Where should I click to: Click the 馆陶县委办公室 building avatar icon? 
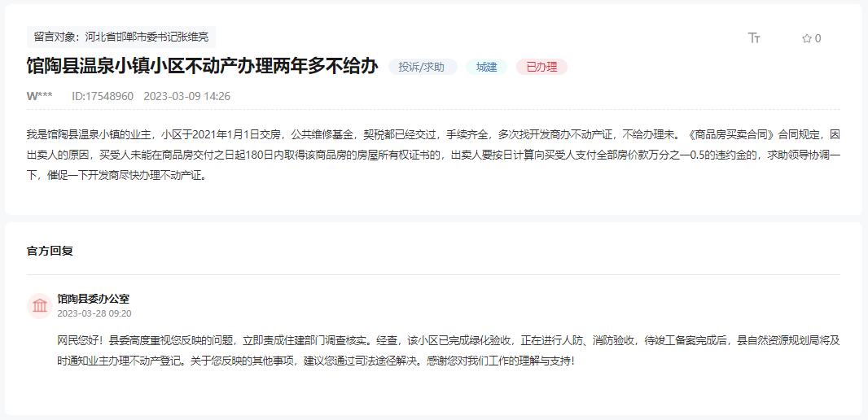(40, 305)
